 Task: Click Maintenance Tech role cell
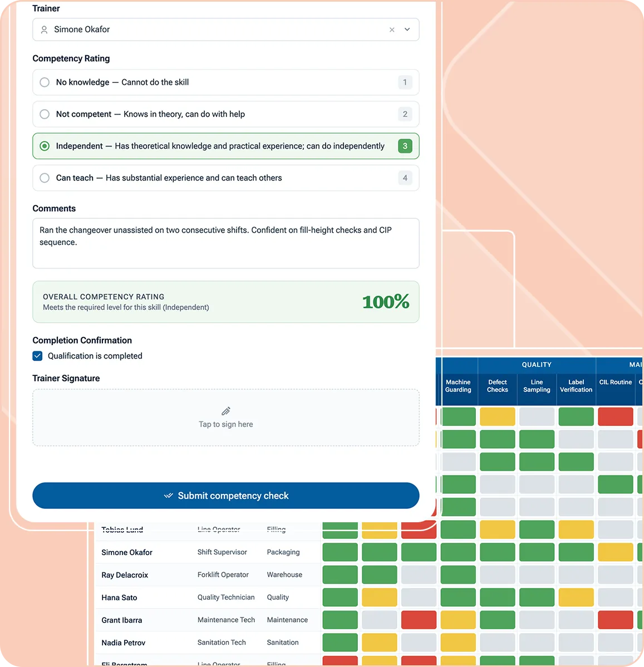226,620
